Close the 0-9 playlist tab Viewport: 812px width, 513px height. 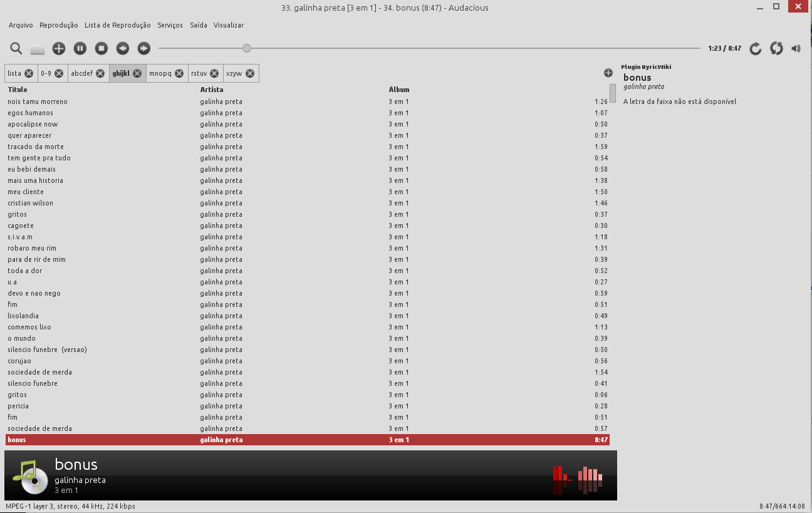click(59, 73)
